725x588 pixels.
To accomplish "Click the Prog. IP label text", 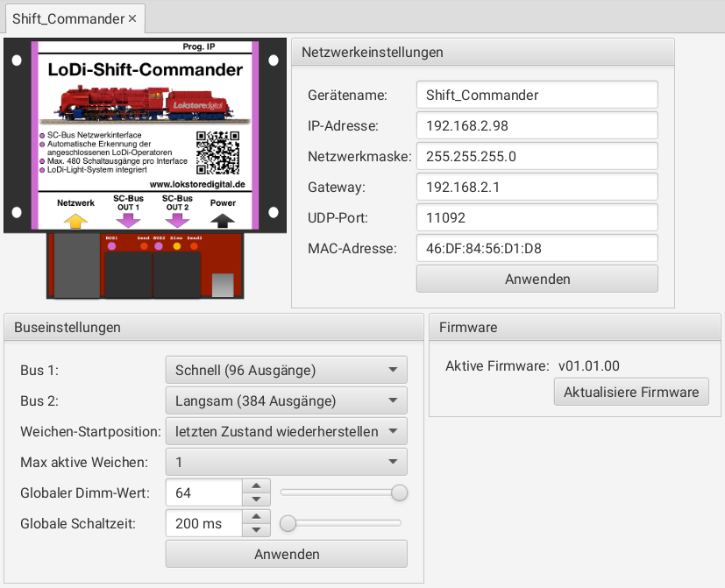I will point(199,46).
